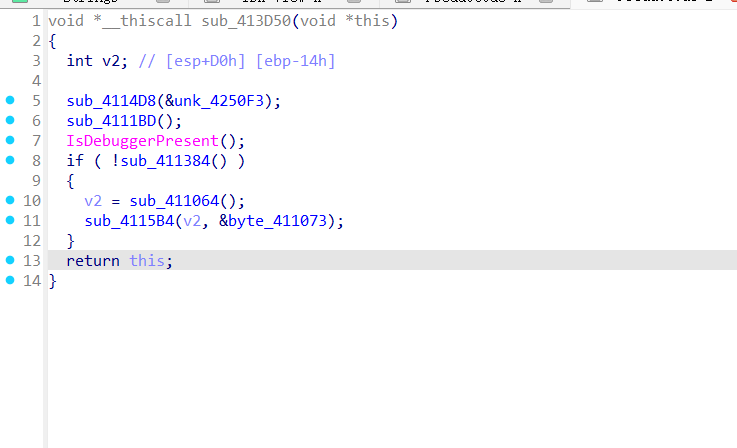
Task: Toggle breakpoint dot on line 5
Action: tap(10, 100)
